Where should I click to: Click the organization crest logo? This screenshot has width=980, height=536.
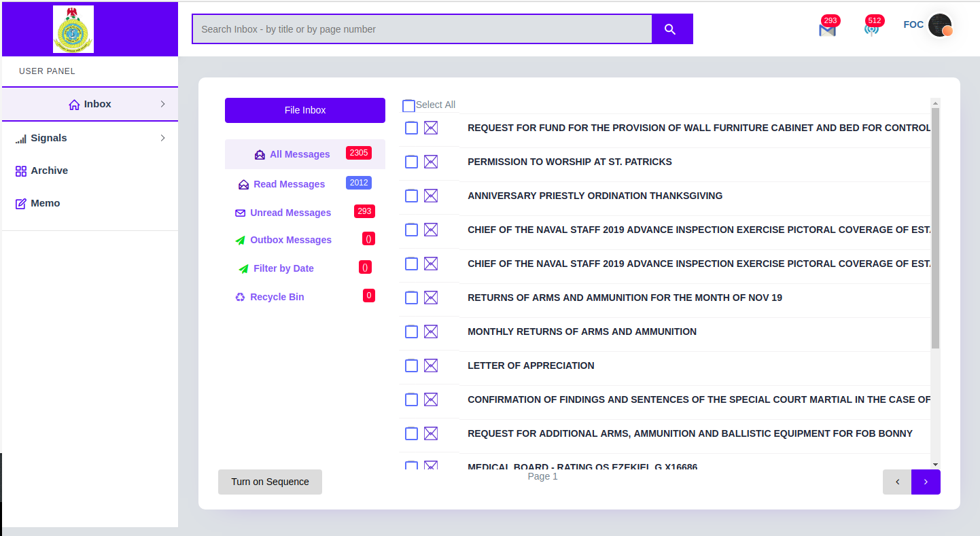pyautogui.click(x=73, y=29)
